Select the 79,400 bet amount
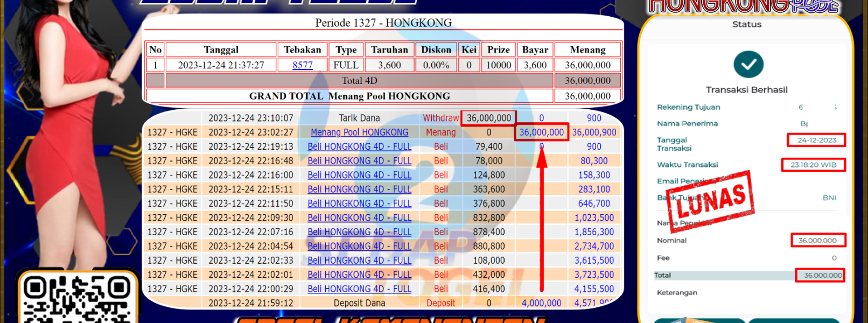 [x=489, y=146]
